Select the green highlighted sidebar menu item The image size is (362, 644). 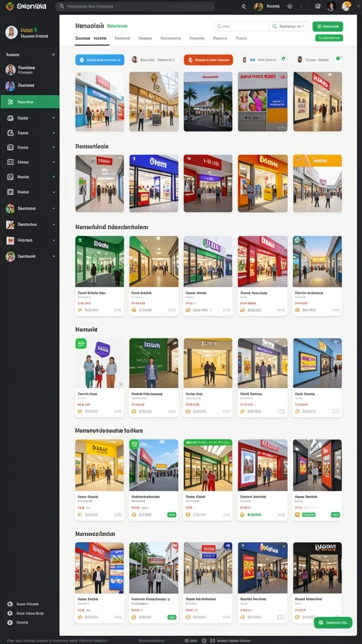[30, 102]
